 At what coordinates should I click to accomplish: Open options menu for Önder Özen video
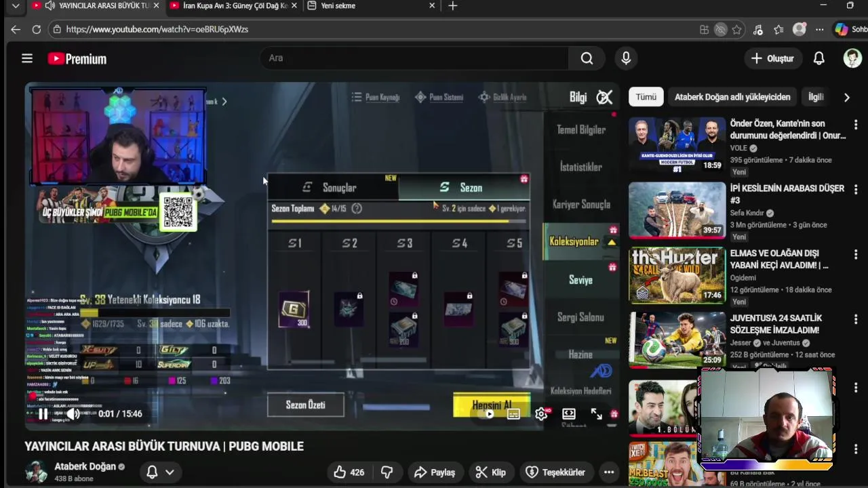856,125
